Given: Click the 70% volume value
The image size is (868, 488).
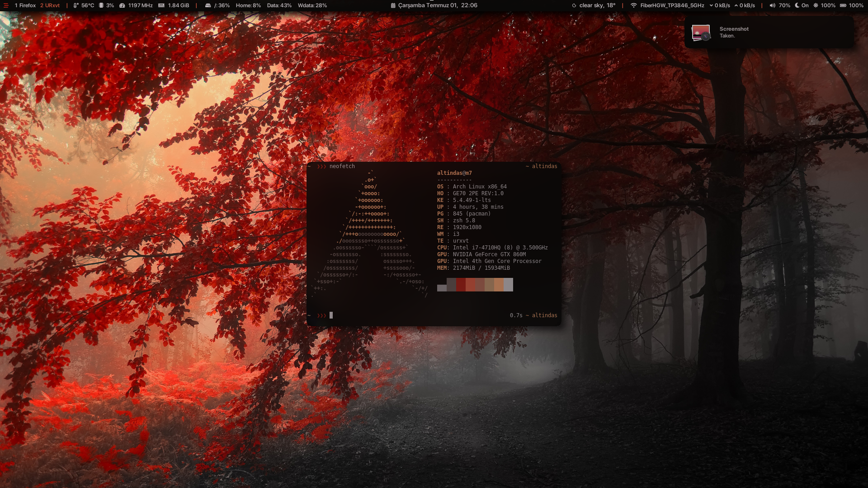Looking at the screenshot, I should [784, 5].
